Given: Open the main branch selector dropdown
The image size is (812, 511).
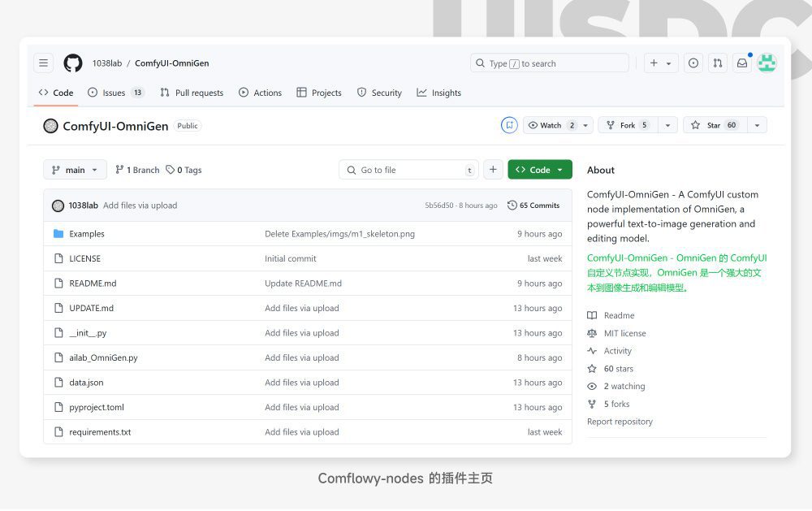Looking at the screenshot, I should click(x=75, y=170).
